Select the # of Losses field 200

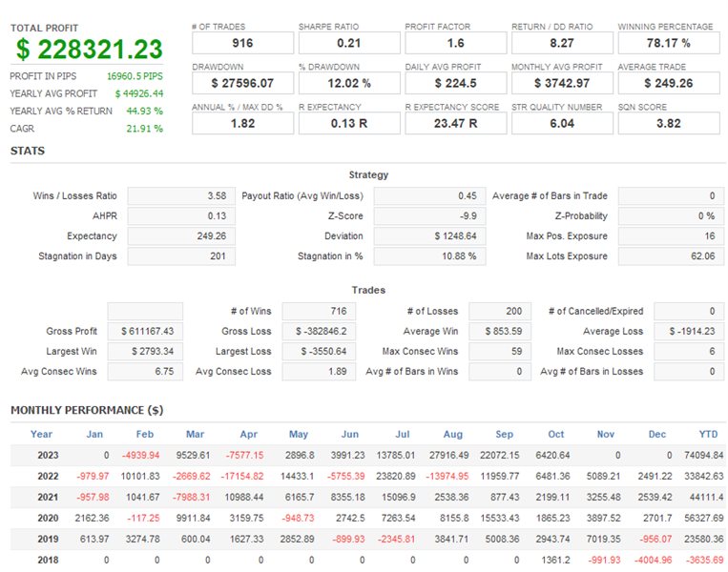point(500,311)
